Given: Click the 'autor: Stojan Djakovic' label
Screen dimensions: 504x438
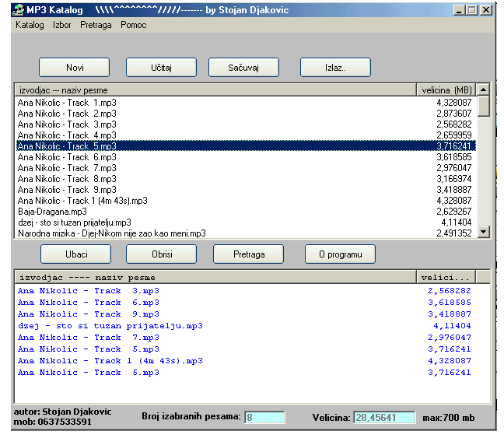Looking at the screenshot, I should coord(63,412).
